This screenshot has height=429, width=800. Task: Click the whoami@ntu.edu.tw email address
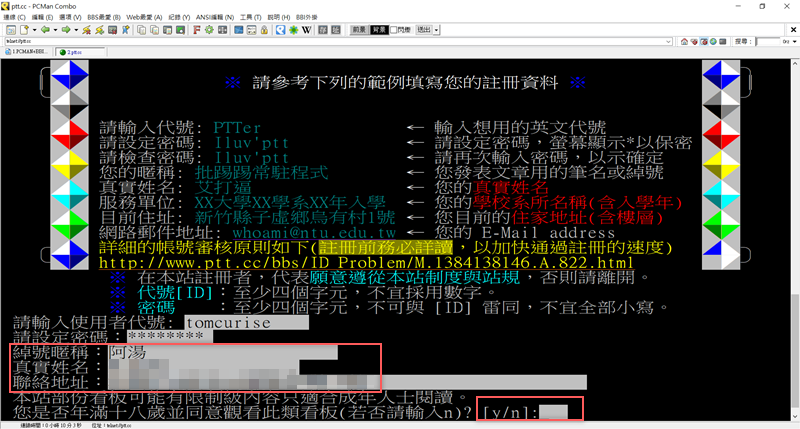pos(314,233)
